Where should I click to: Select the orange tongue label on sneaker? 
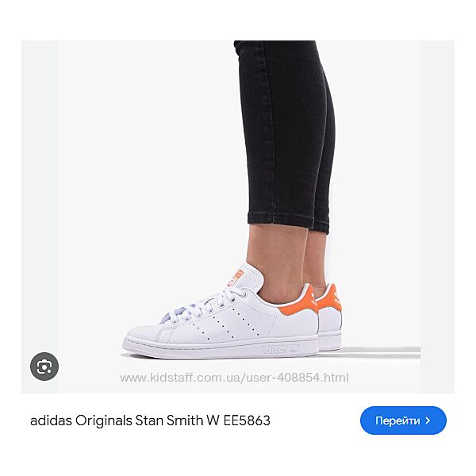click(236, 278)
